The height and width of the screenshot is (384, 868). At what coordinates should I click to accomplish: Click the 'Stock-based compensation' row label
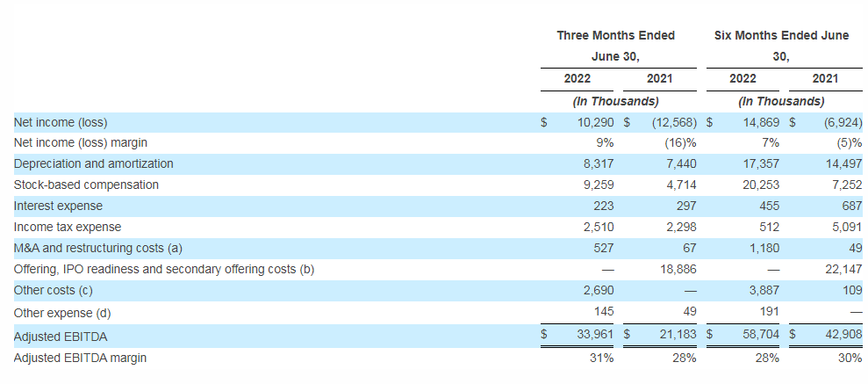tap(86, 185)
